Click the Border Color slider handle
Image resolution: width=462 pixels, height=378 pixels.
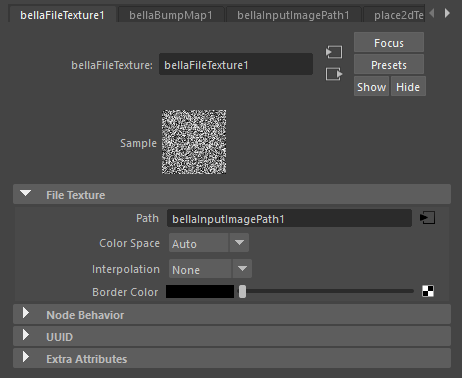click(242, 291)
